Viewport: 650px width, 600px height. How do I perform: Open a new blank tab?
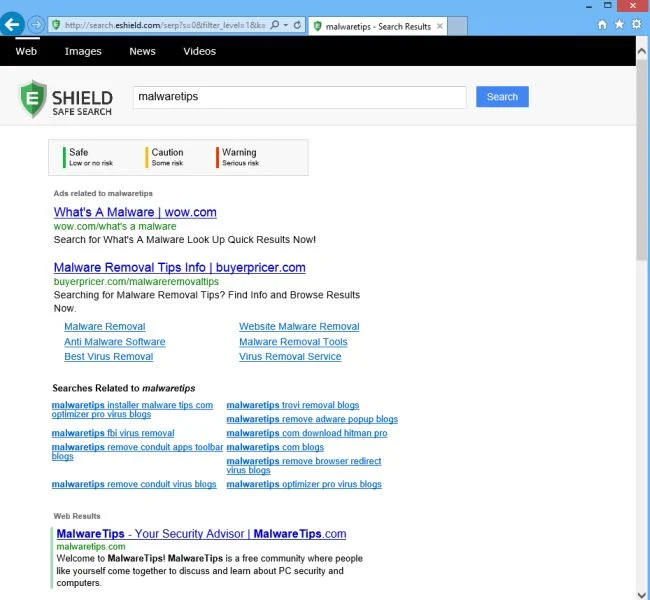[x=458, y=26]
